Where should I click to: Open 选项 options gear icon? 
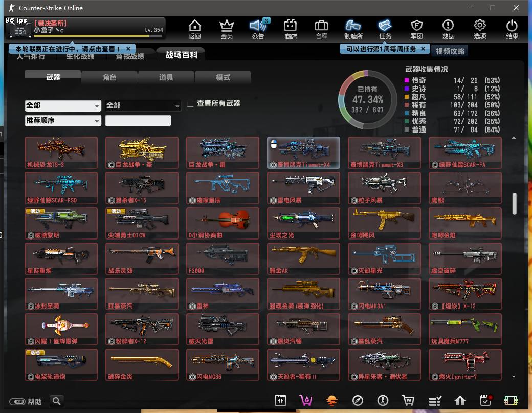480,30
